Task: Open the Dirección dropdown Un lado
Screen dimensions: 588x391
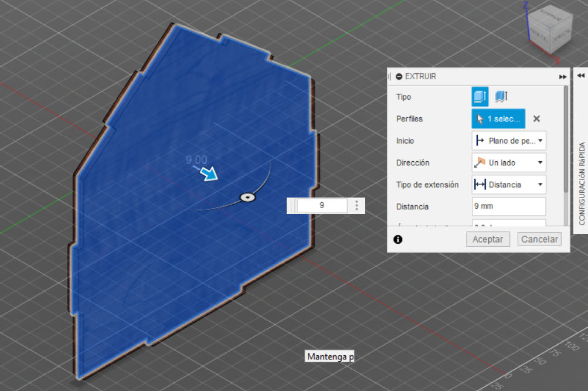Action: point(509,163)
